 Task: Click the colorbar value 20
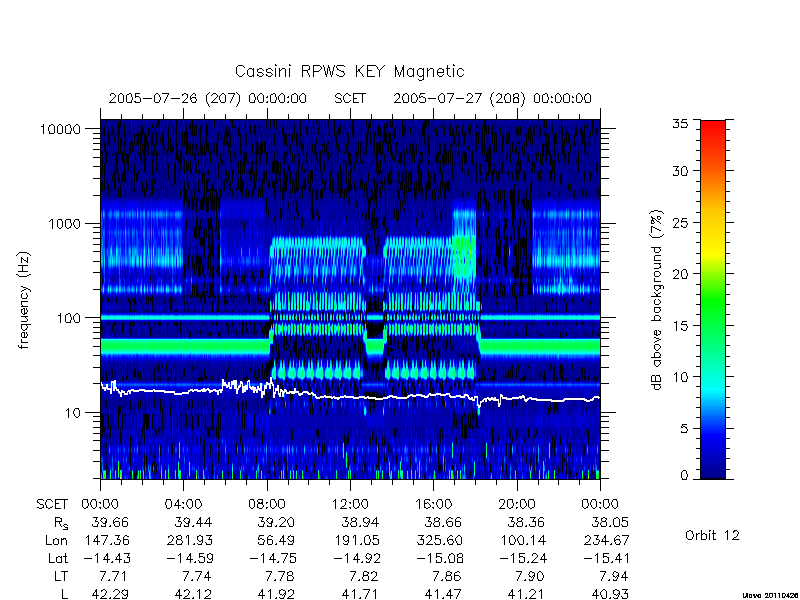click(680, 274)
